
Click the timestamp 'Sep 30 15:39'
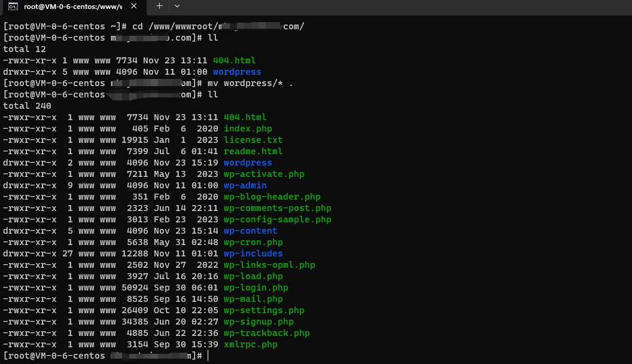click(x=186, y=345)
